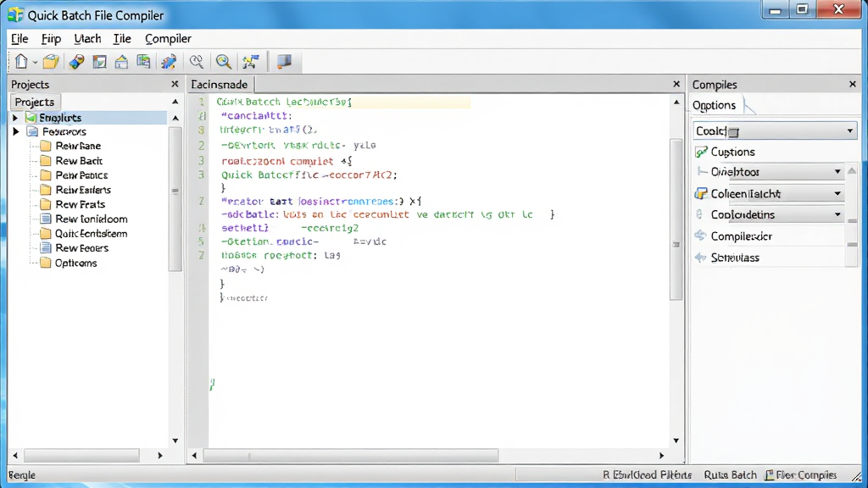Click the gray monitor toolbar icon
868x488 pixels.
284,61
